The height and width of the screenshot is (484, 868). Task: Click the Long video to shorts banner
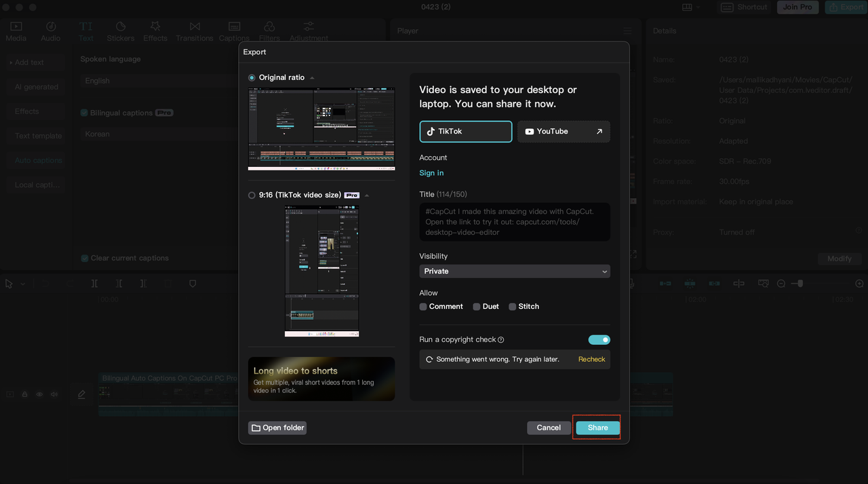321,379
